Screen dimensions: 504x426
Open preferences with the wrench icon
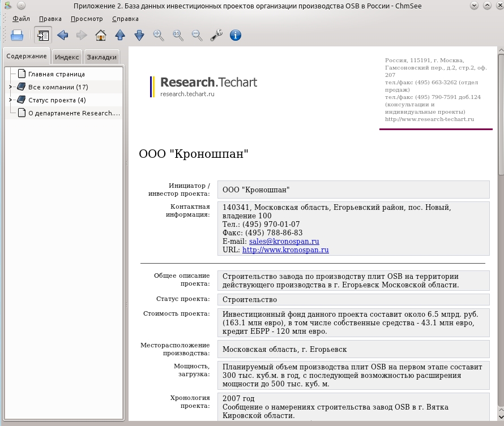pyautogui.click(x=216, y=35)
